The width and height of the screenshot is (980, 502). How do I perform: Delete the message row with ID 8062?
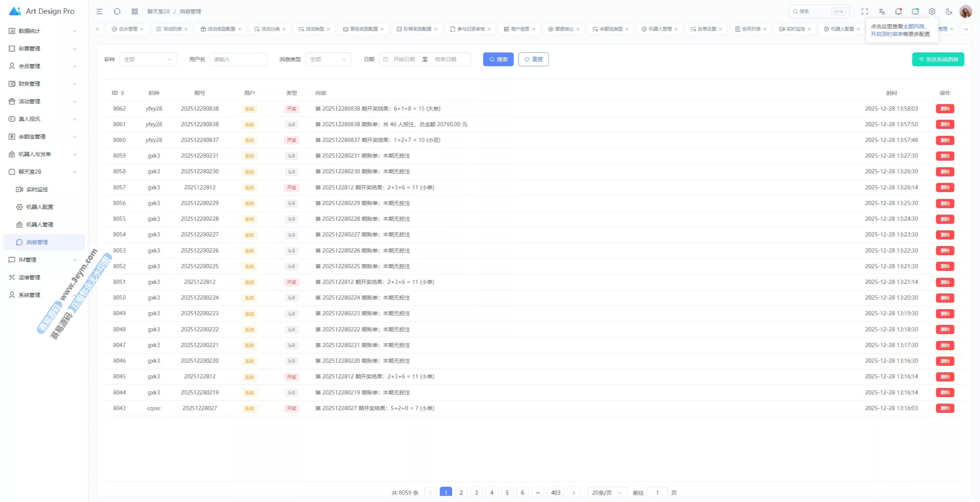click(945, 109)
